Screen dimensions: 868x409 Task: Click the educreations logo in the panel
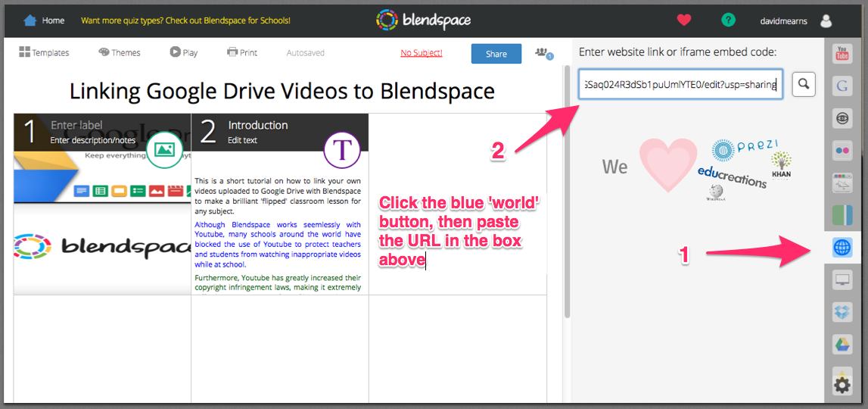point(732,176)
